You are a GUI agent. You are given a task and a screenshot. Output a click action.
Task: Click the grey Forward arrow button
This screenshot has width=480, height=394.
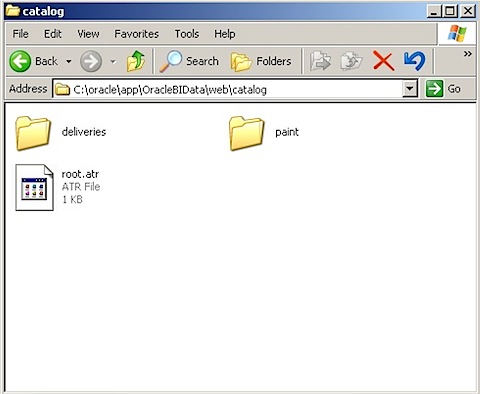point(91,61)
